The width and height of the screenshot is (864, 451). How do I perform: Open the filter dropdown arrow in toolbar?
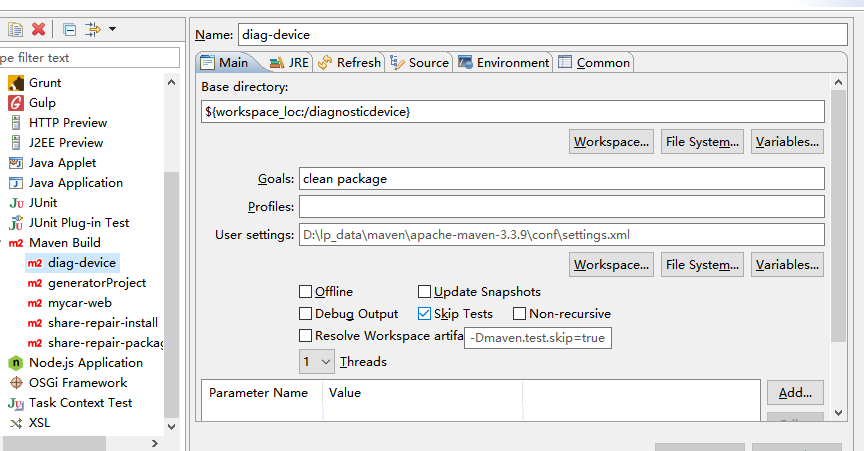click(112, 29)
